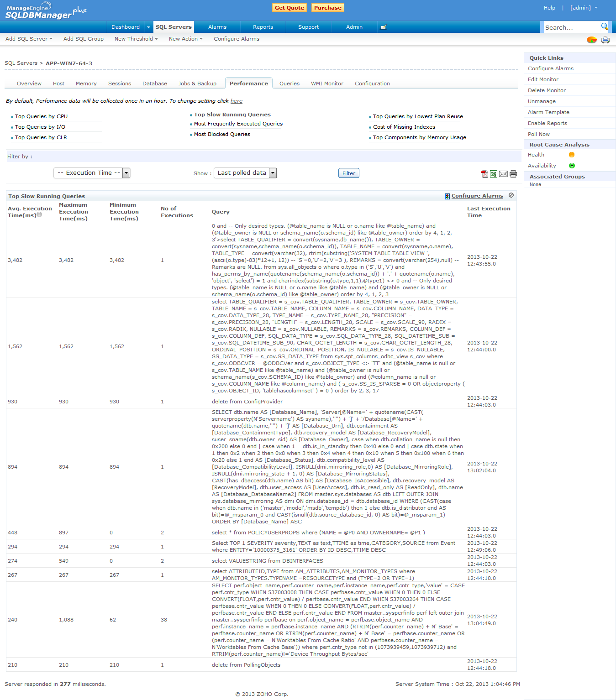Switch to the Database tab

pos(155,84)
